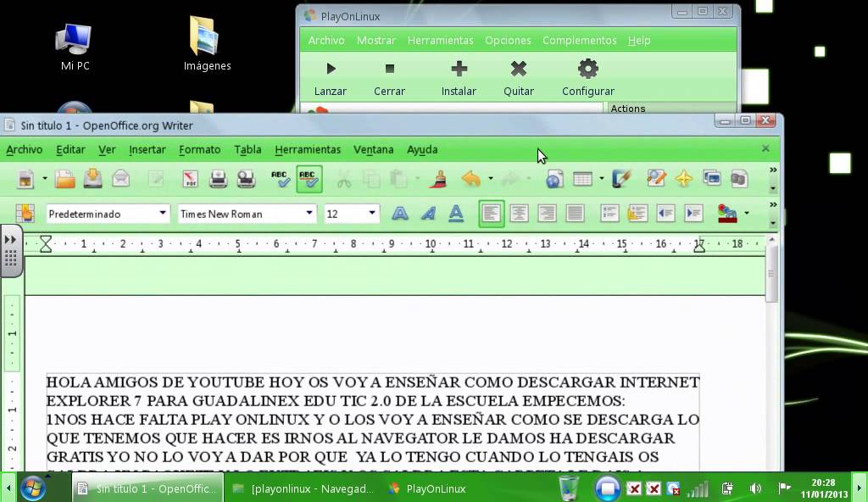
Task: Click the Copy icon in Writer toolbar
Action: 371,179
